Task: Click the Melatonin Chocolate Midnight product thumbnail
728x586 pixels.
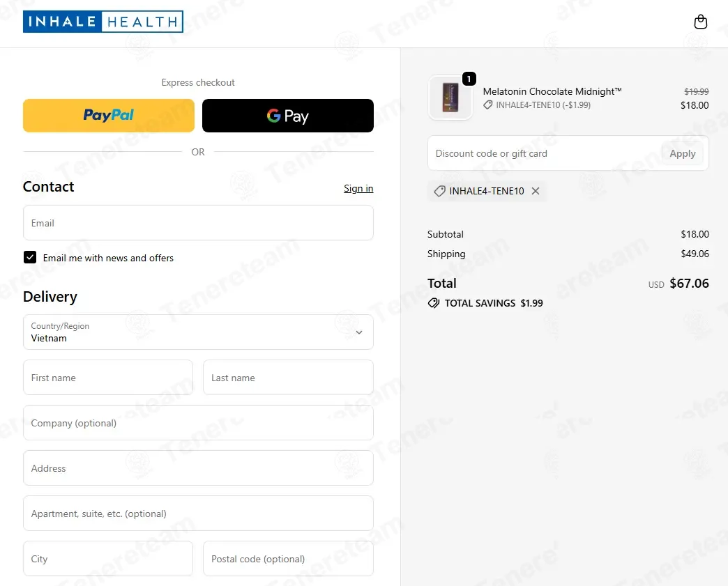Action: click(450, 98)
